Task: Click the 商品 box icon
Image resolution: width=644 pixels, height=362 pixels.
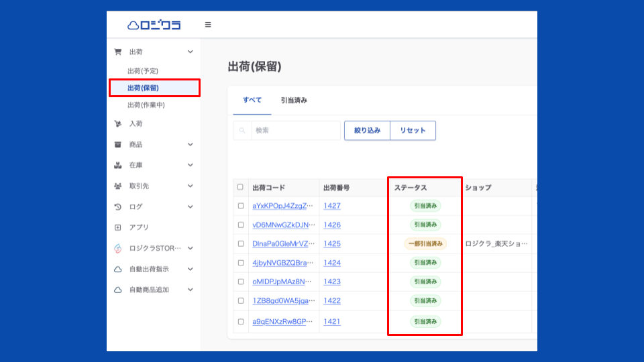Action: (118, 144)
